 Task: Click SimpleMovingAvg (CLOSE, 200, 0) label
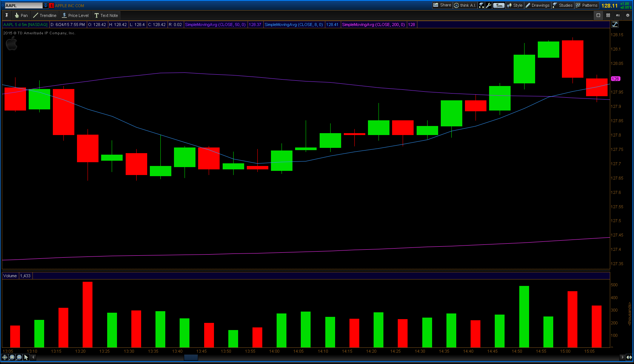pos(373,25)
